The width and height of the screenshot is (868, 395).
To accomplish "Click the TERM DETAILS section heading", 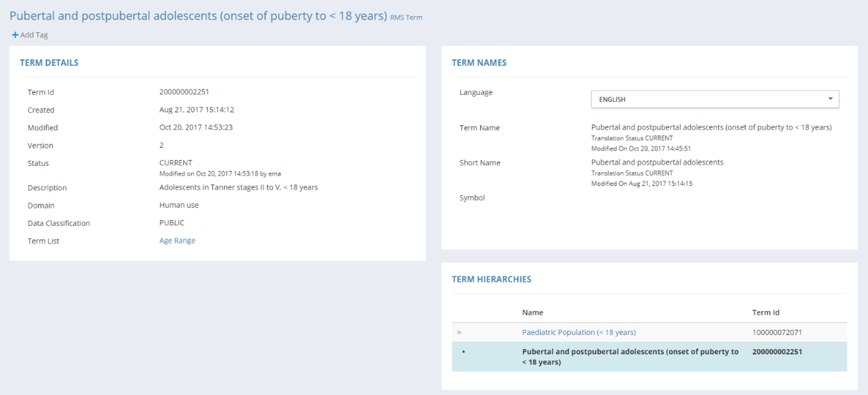I will pos(49,63).
